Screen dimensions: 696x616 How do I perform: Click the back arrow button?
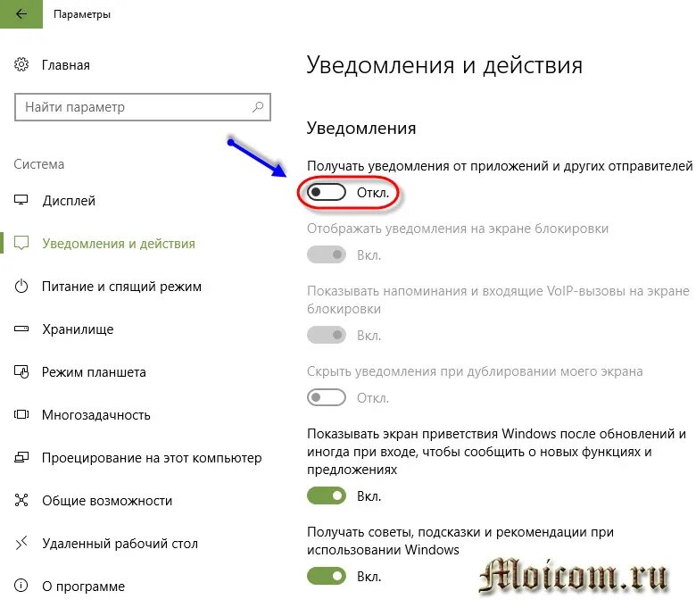(x=21, y=13)
